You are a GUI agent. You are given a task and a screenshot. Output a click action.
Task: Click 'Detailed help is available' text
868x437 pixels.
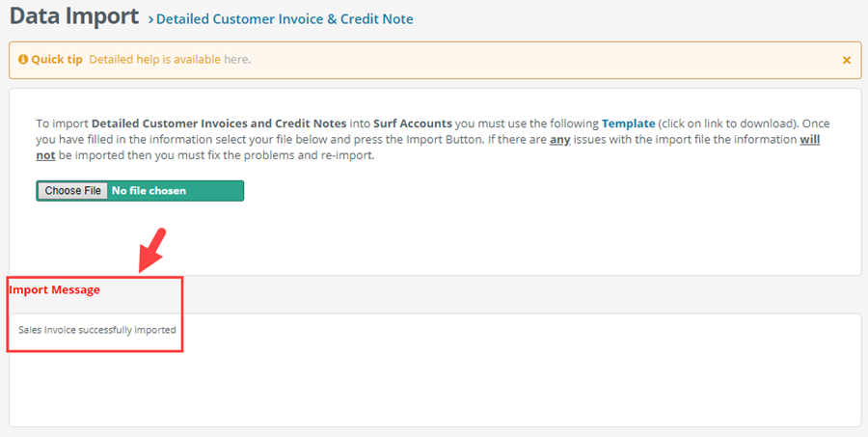(x=155, y=59)
